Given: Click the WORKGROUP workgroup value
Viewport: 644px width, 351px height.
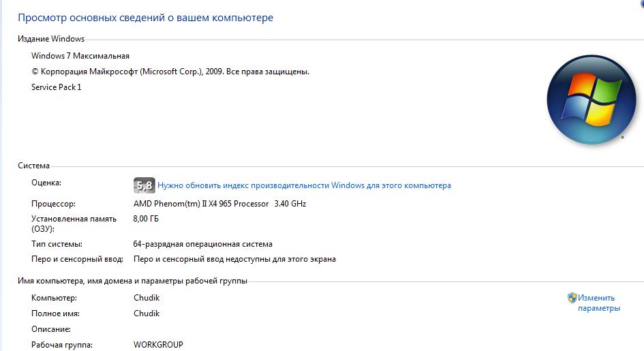Looking at the screenshot, I should click(158, 345).
